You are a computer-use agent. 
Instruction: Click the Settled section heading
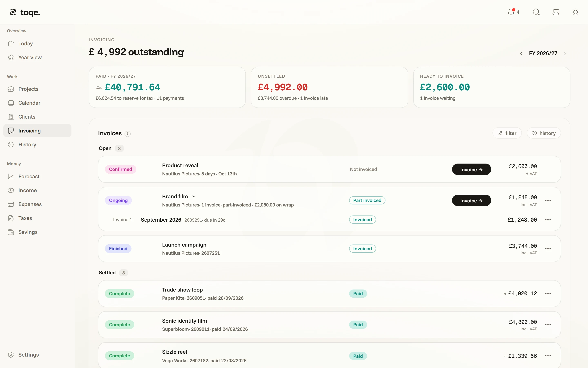click(107, 273)
